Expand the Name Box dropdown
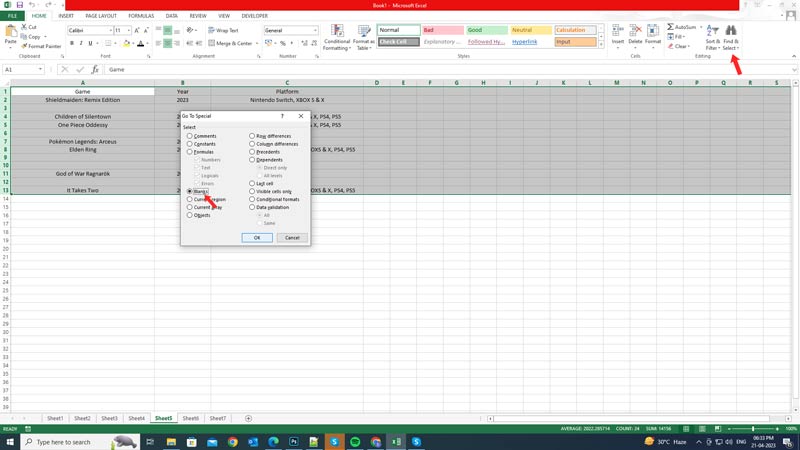800x450 pixels. (40, 69)
